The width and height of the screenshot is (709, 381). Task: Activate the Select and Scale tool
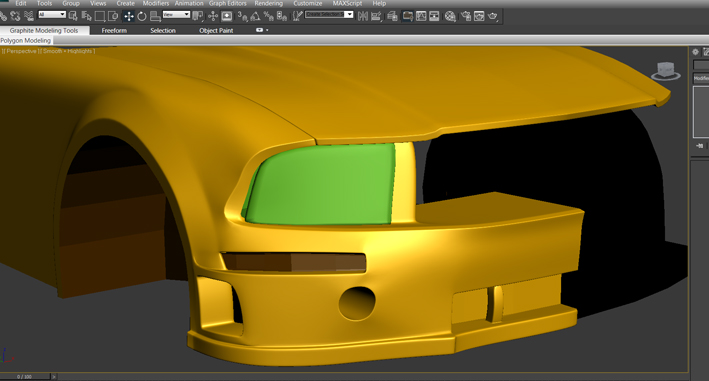(155, 16)
